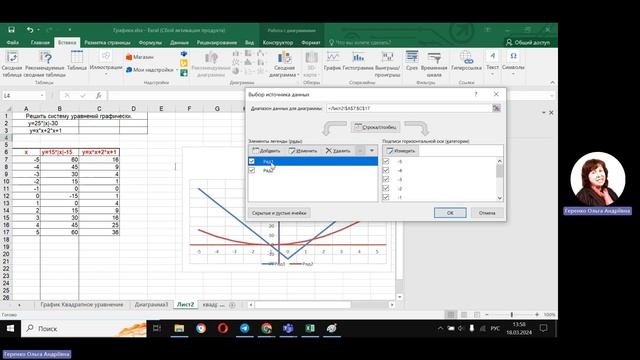The height and width of the screenshot is (360, 640).
Task: Switch to Home (Главная) tab
Action: pyautogui.click(x=40, y=42)
